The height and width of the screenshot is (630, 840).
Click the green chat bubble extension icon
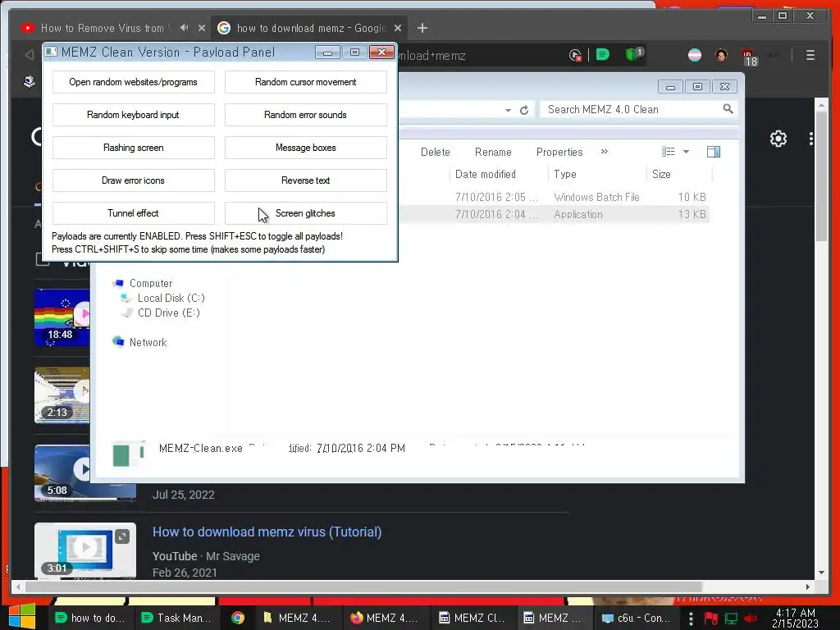603,55
